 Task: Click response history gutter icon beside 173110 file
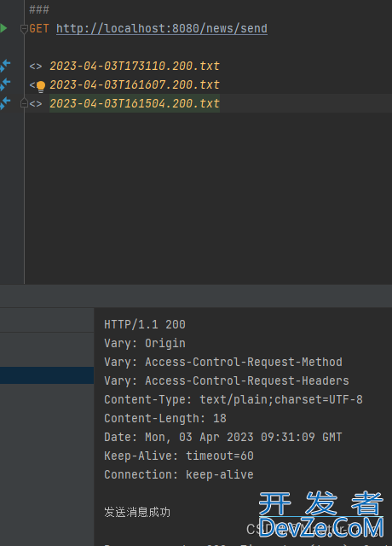(x=5, y=66)
